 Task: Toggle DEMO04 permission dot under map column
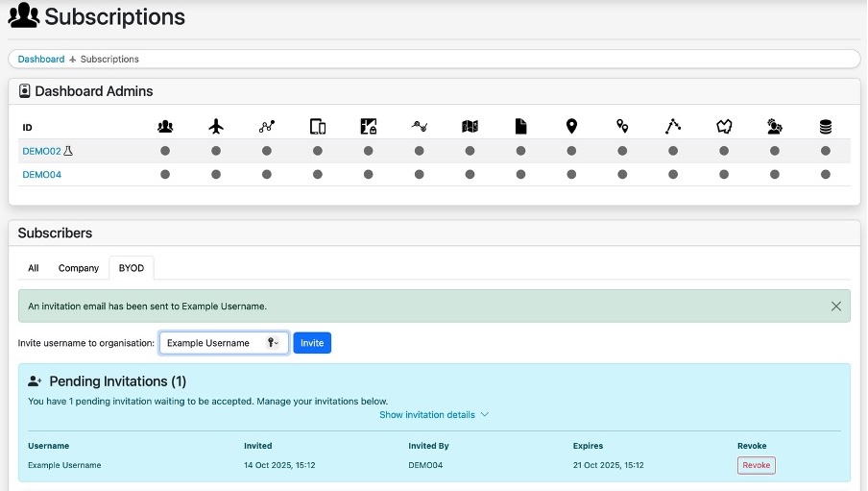470,174
